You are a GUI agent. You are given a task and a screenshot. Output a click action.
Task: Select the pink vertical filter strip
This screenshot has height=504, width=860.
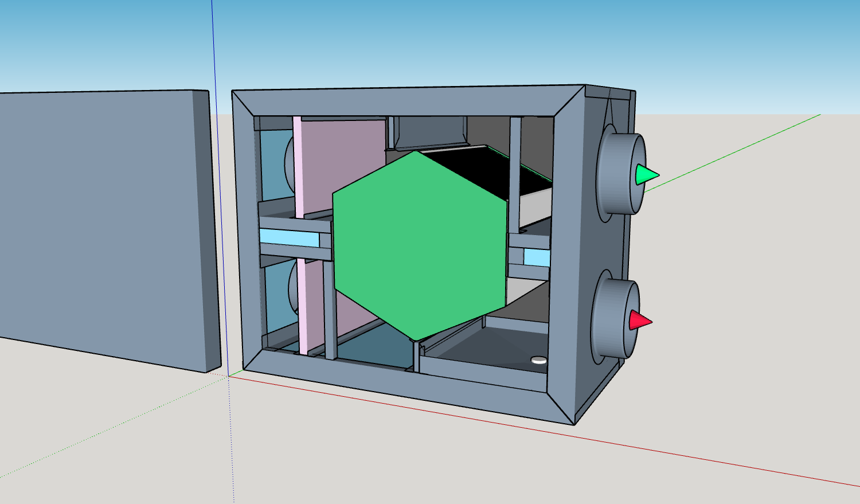click(299, 235)
